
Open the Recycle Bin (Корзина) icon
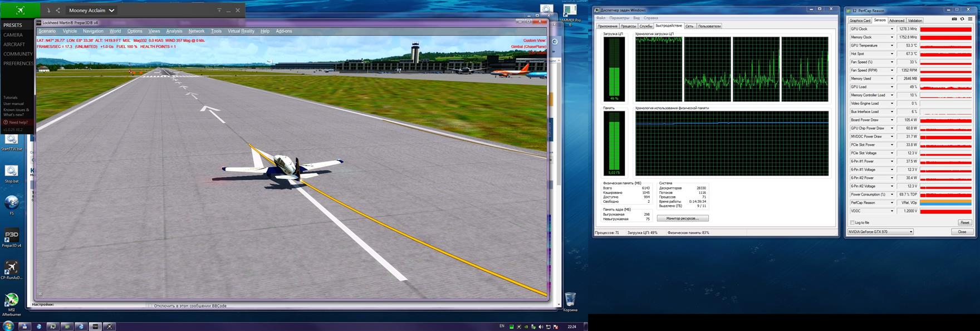(570, 302)
